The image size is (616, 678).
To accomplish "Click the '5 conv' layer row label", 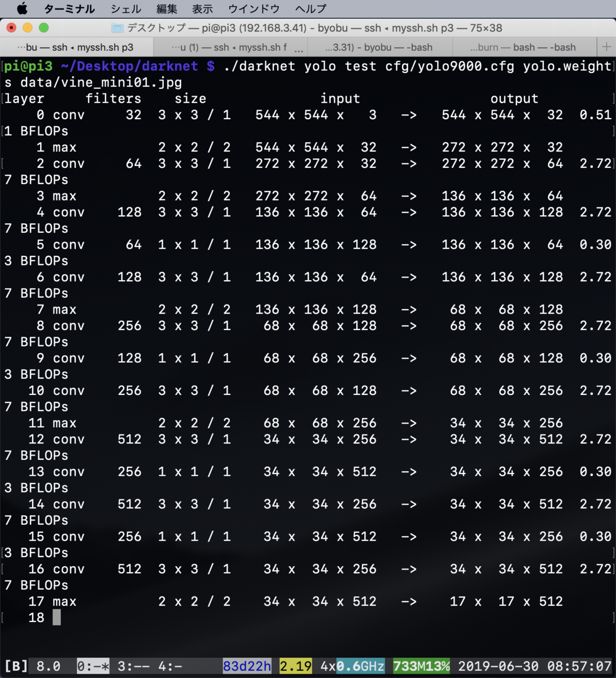I will point(60,245).
